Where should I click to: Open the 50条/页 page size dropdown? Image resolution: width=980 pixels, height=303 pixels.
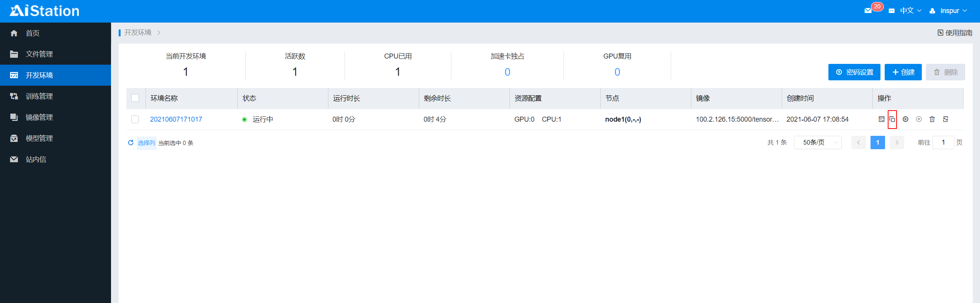pos(817,142)
